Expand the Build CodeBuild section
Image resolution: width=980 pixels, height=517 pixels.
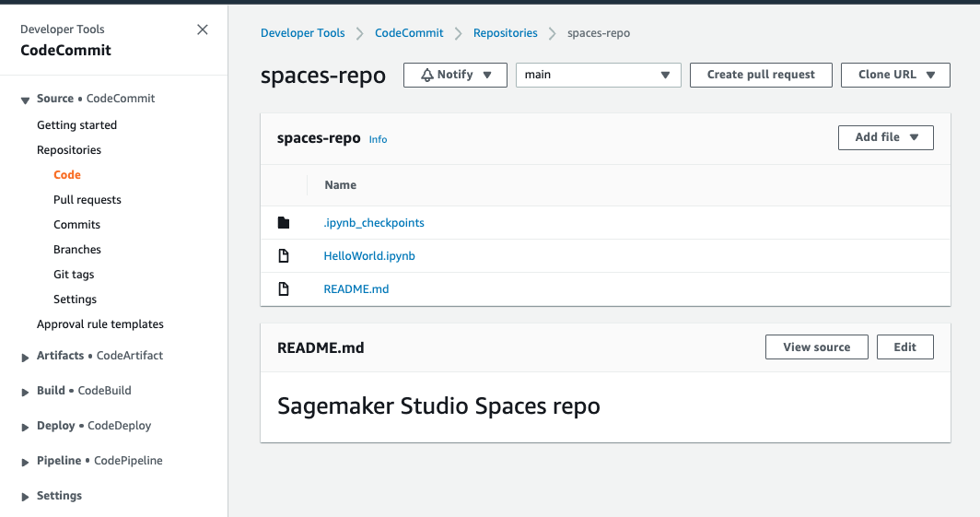click(25, 393)
